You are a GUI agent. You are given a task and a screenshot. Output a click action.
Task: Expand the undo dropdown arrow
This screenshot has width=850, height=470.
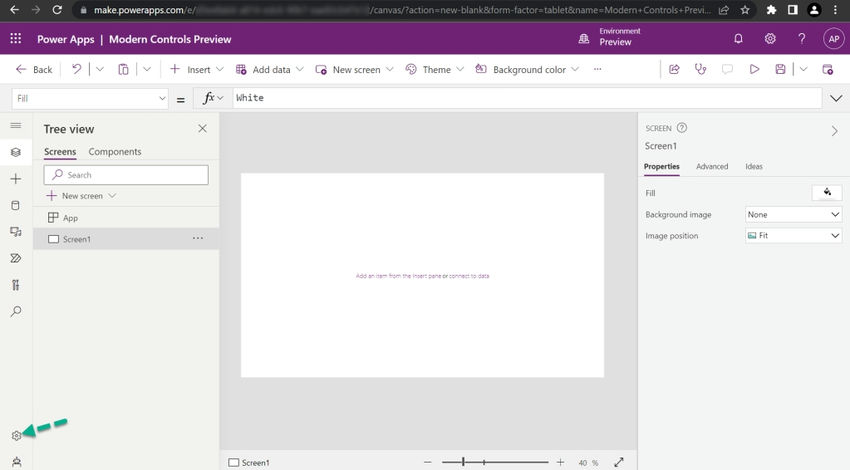(x=100, y=69)
